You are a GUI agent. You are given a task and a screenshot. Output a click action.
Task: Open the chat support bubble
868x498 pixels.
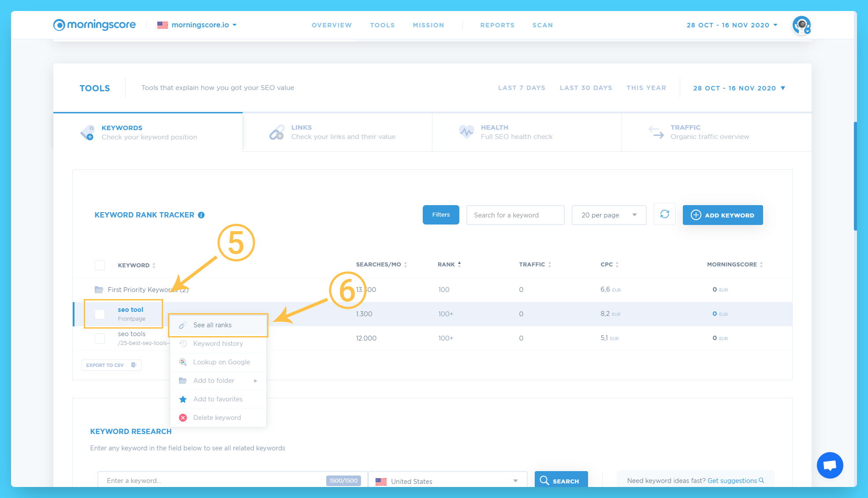point(830,465)
